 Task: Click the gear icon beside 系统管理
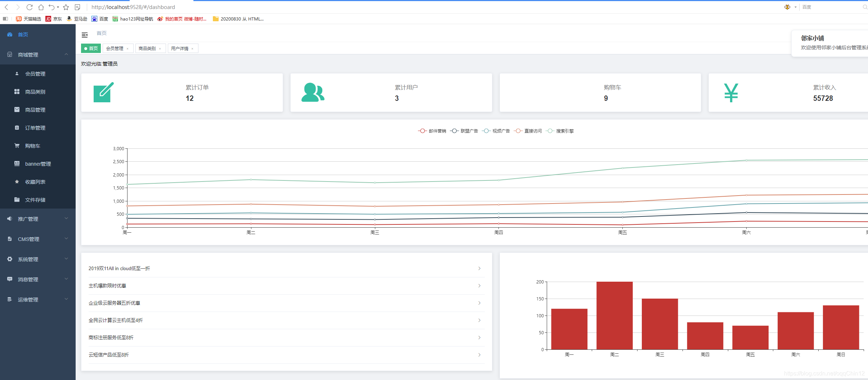(x=10, y=259)
